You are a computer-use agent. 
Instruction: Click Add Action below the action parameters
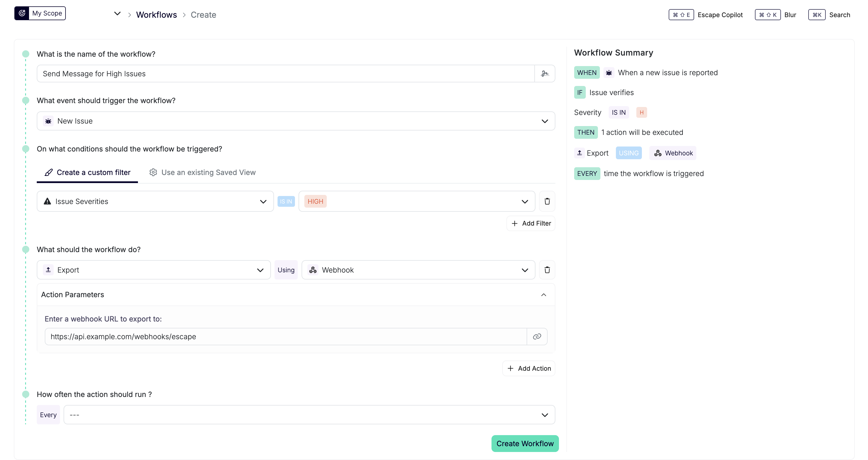(528, 368)
